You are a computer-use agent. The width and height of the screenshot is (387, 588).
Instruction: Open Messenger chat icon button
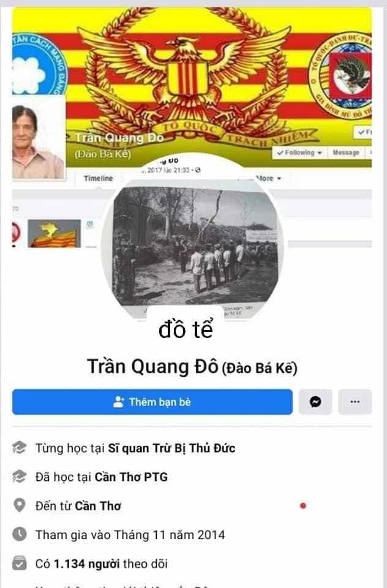[315, 402]
